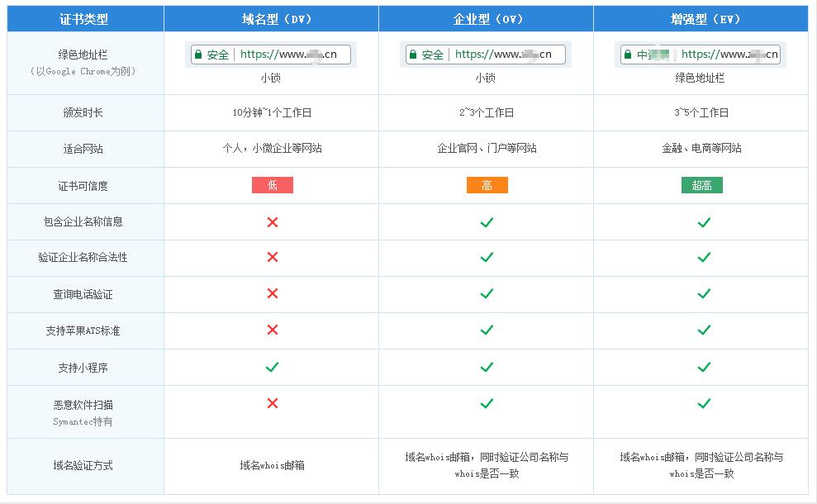Screen dimensions: 817x504
Task: Click the green checkmark for EV 恶意软件扫描
Action: (703, 405)
